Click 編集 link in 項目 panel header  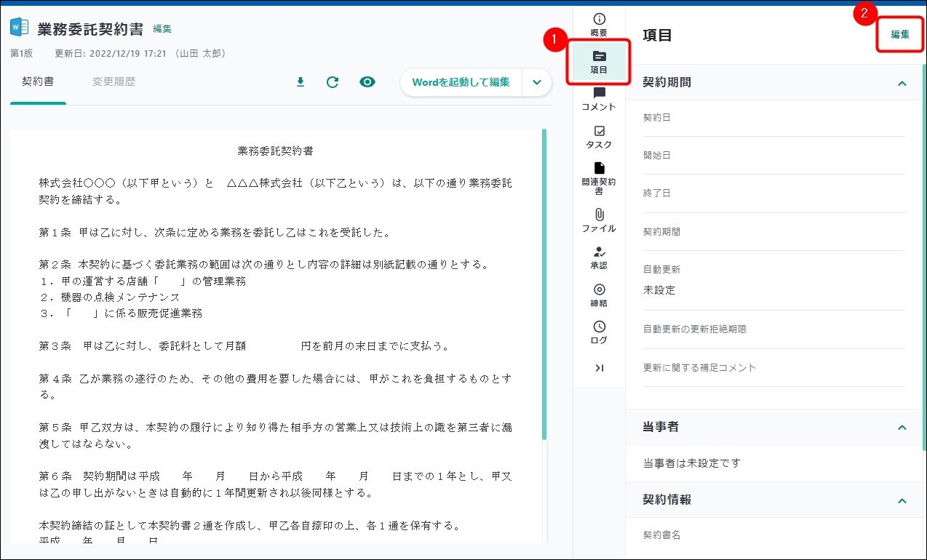pos(900,34)
